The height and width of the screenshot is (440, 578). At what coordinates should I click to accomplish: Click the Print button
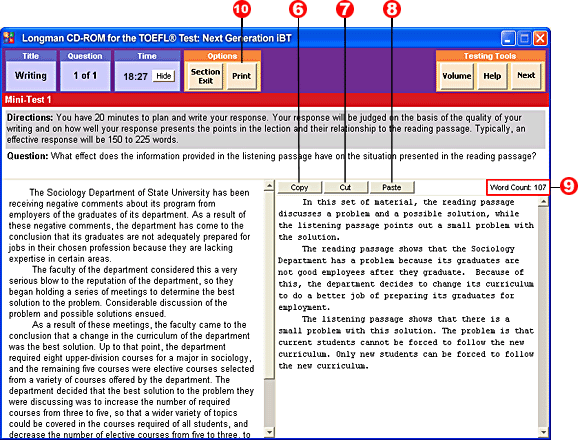pos(241,76)
